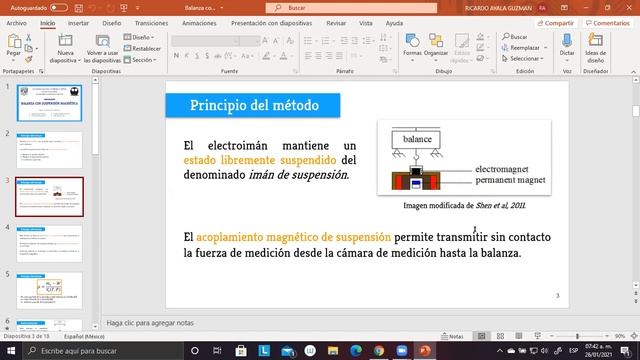Switch to the Diseño tab

(x=111, y=23)
